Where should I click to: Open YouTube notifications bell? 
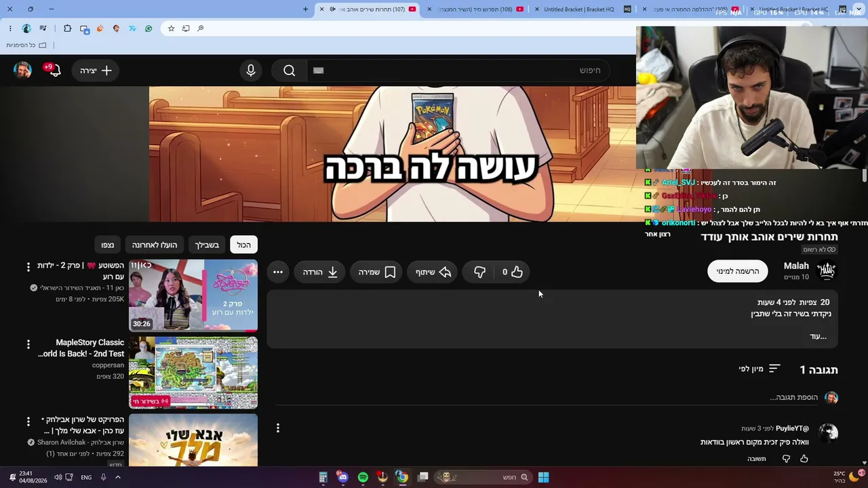coord(54,70)
